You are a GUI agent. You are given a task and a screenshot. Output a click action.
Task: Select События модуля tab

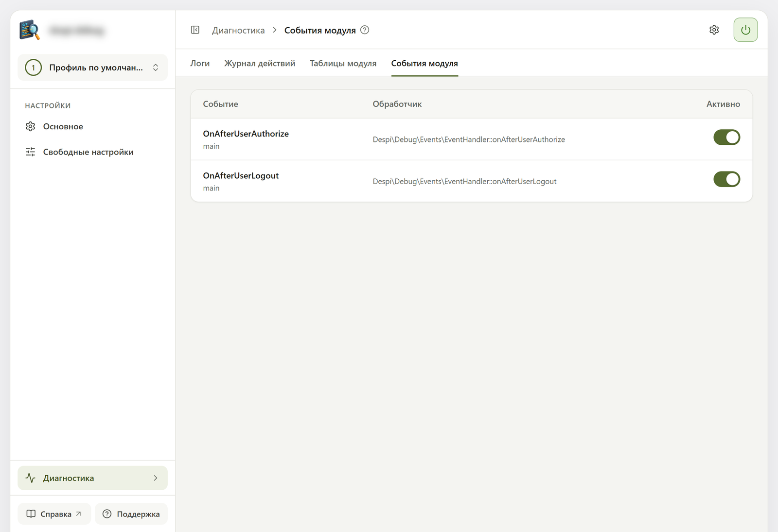(424, 63)
